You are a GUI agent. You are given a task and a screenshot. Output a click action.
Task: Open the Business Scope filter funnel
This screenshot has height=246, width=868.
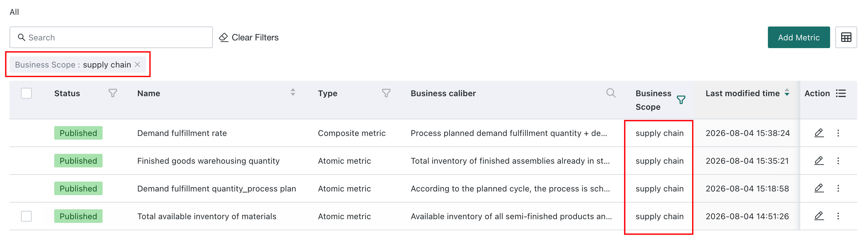(681, 100)
